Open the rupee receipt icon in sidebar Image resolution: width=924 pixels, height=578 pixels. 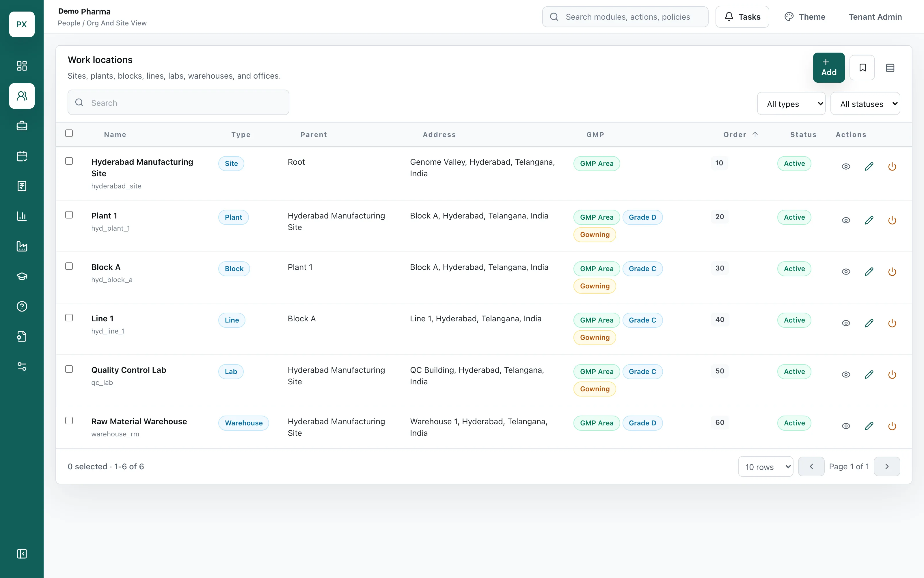pos(22,186)
